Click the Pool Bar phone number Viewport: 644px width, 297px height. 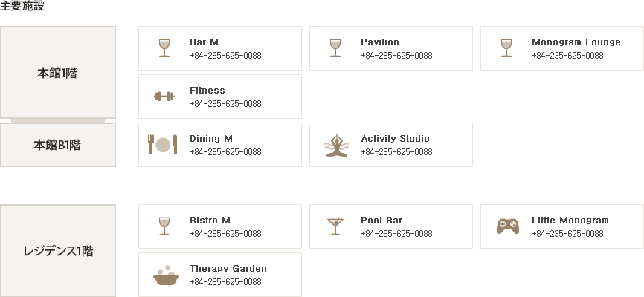tap(397, 234)
